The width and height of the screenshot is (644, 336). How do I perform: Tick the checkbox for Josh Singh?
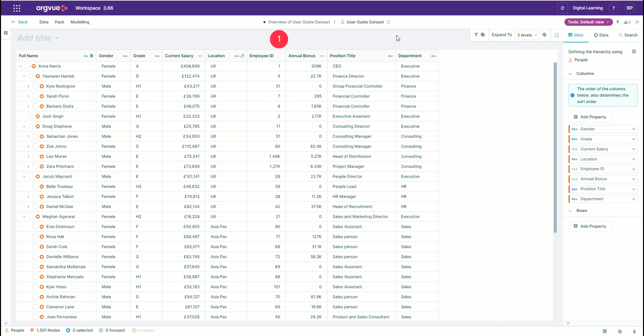coord(31,116)
